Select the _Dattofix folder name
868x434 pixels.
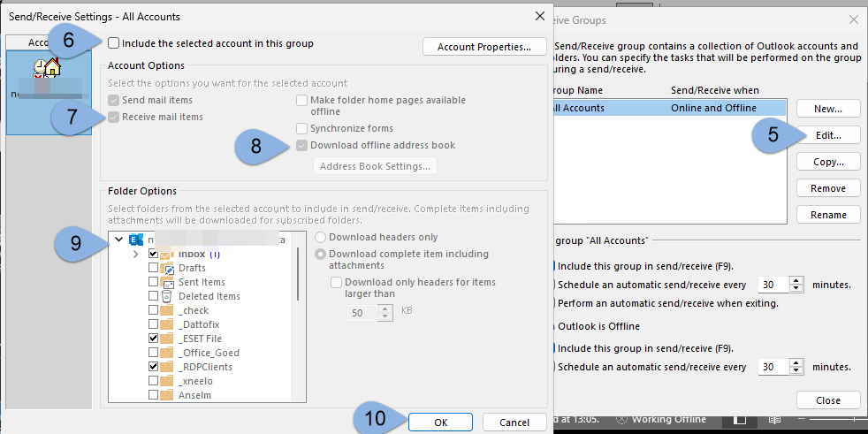click(199, 324)
